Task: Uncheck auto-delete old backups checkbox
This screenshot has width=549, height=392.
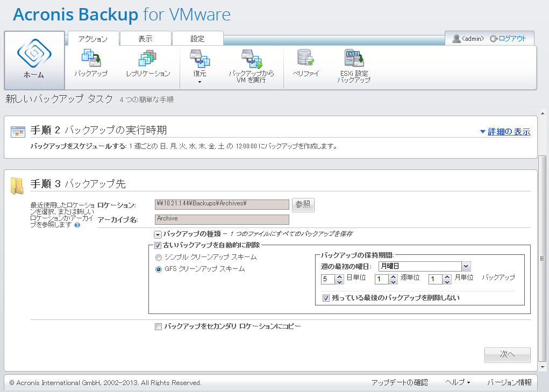Action: point(158,245)
